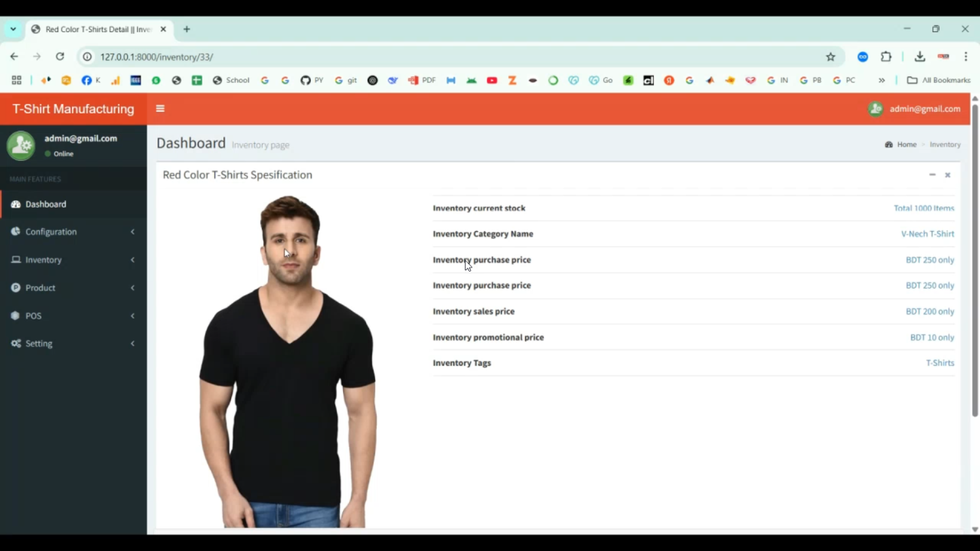This screenshot has height=551, width=980.
Task: Open the tab search dropdown arrow
Action: (13, 29)
